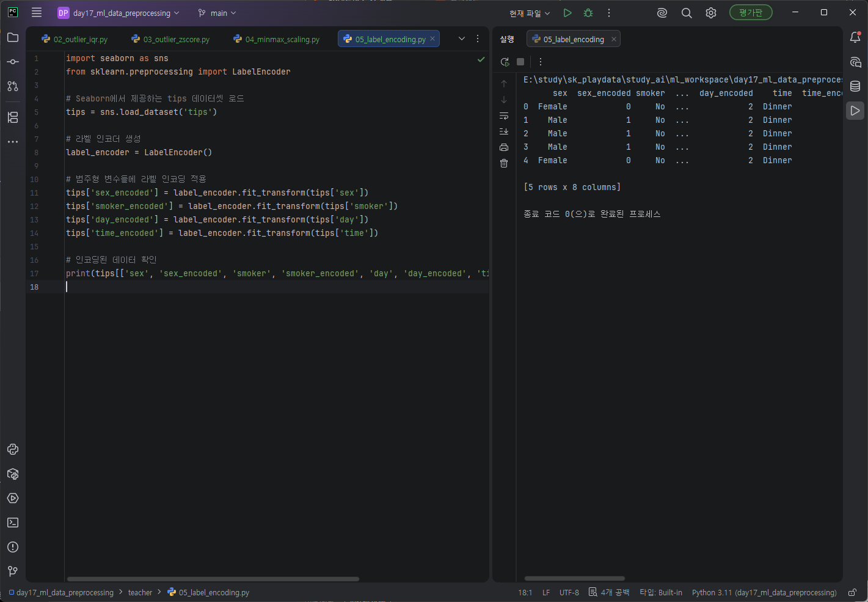Viewport: 868px width, 602px height.
Task: Run the current file
Action: (x=567, y=13)
